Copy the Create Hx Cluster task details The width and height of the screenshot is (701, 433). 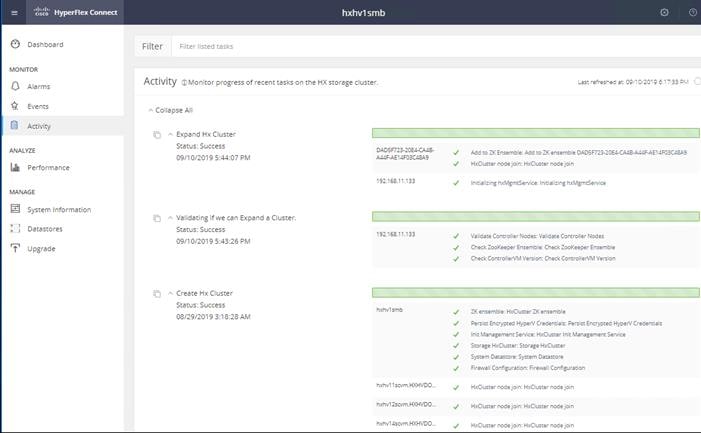(157, 294)
